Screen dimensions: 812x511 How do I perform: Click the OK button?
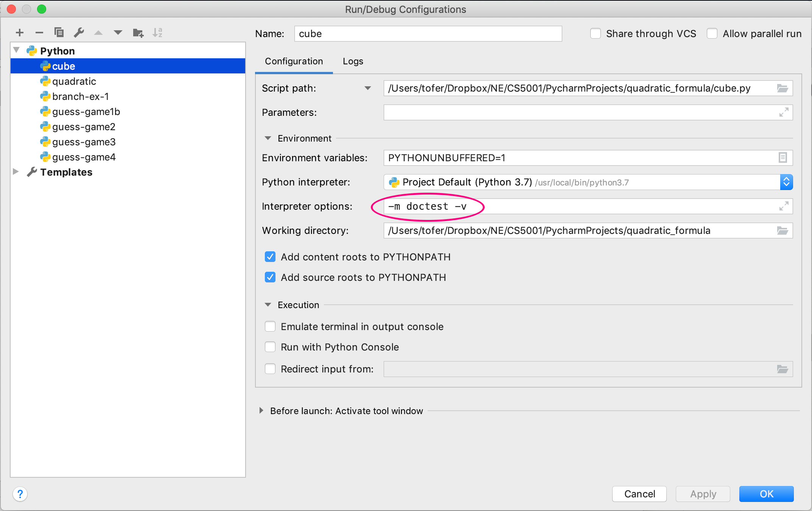pyautogui.click(x=766, y=494)
